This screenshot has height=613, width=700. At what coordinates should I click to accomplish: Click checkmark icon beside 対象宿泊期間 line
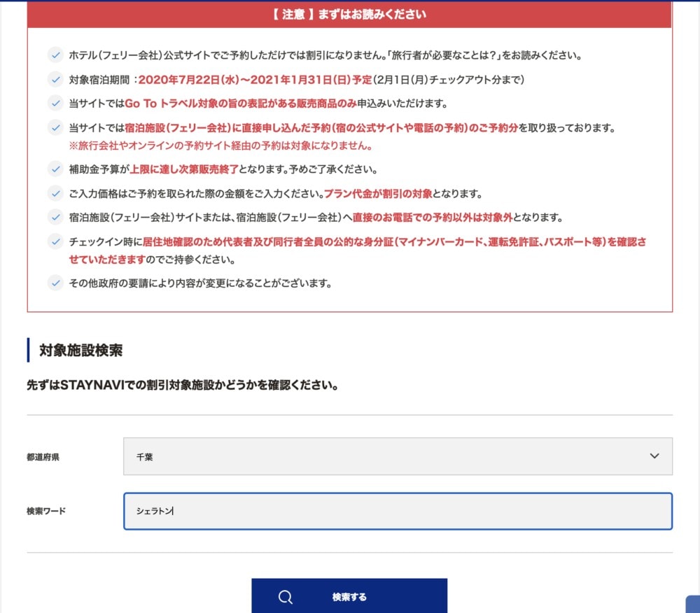click(55, 79)
